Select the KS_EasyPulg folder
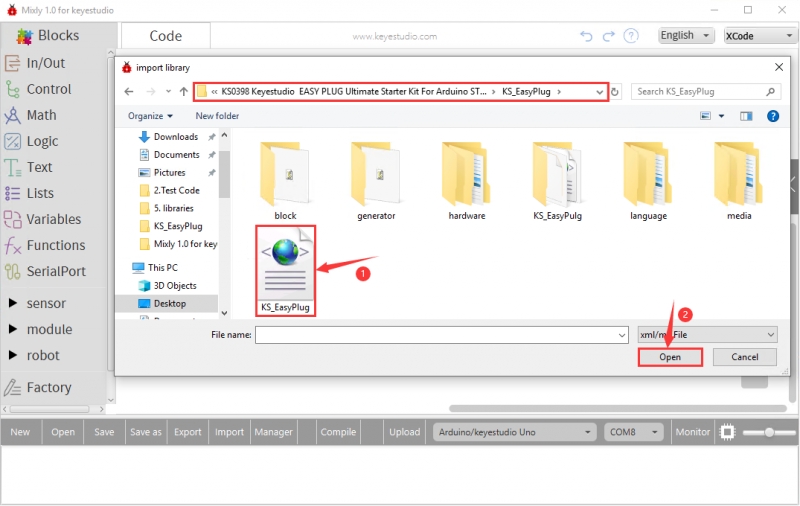 pos(557,182)
